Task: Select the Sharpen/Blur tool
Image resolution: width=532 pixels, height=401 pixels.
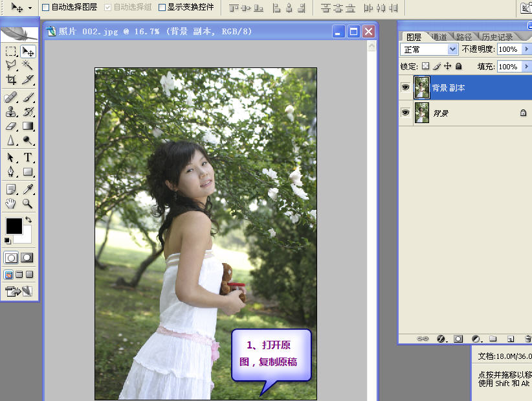Action: [x=11, y=140]
